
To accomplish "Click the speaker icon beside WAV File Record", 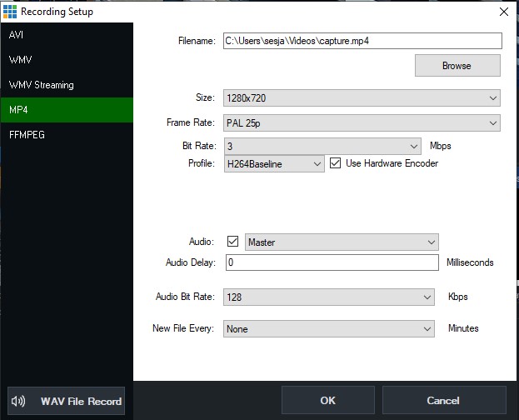I will coord(17,401).
